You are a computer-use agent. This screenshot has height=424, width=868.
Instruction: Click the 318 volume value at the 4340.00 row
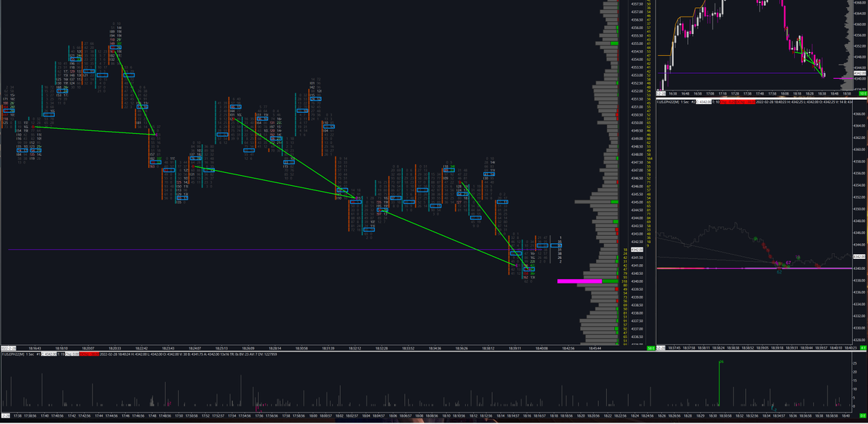[x=625, y=281]
